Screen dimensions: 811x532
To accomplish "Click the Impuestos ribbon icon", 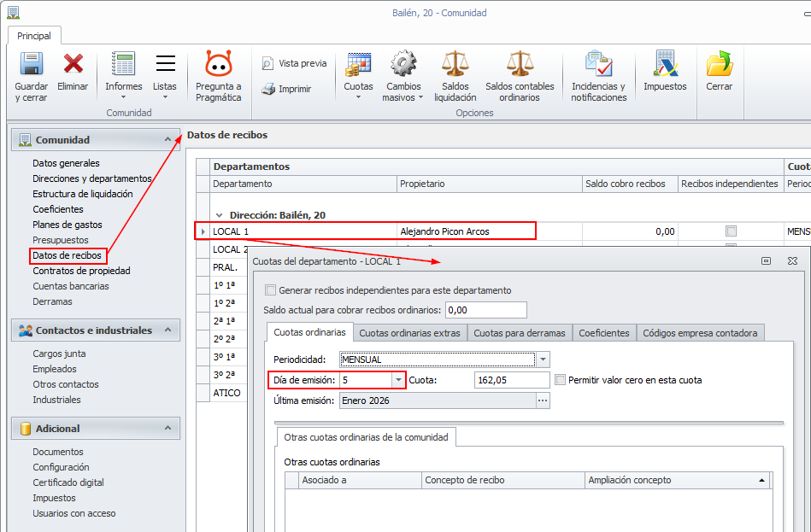I will 665,63.
